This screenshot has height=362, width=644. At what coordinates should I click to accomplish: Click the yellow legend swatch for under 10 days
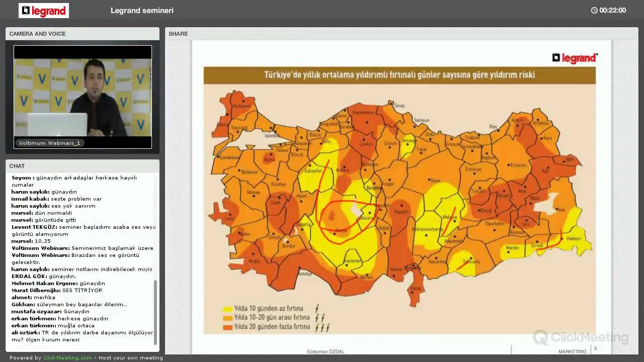coord(227,309)
